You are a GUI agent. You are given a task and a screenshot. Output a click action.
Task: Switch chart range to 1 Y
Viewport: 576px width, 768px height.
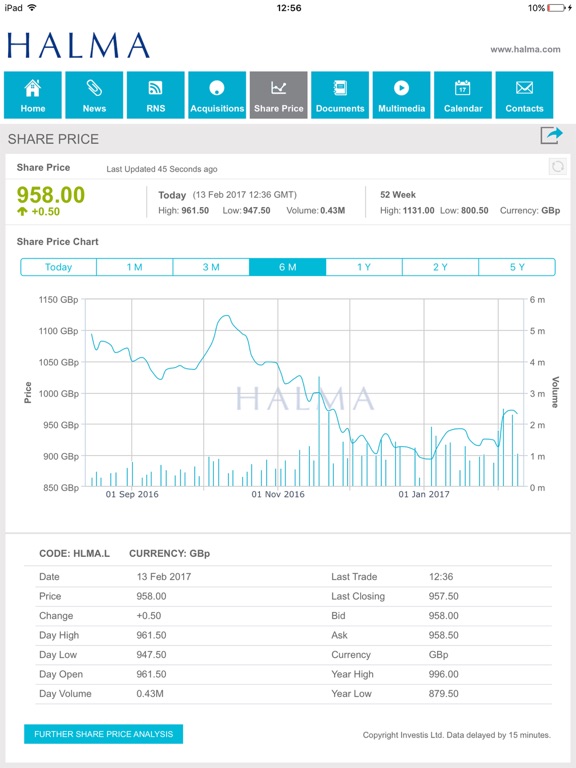click(364, 267)
